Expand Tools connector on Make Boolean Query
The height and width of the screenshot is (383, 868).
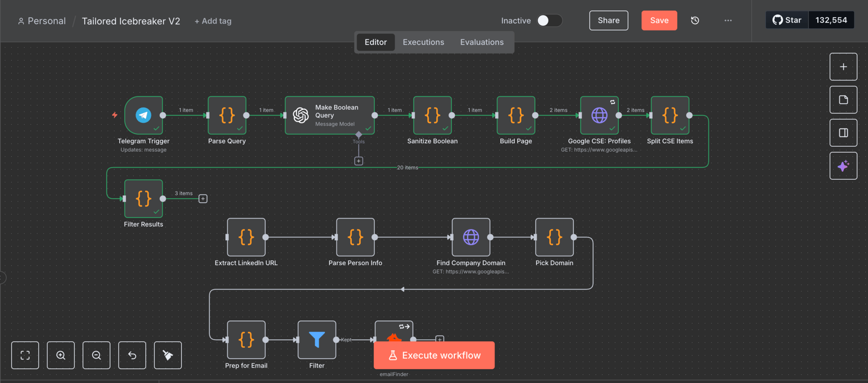[359, 161]
